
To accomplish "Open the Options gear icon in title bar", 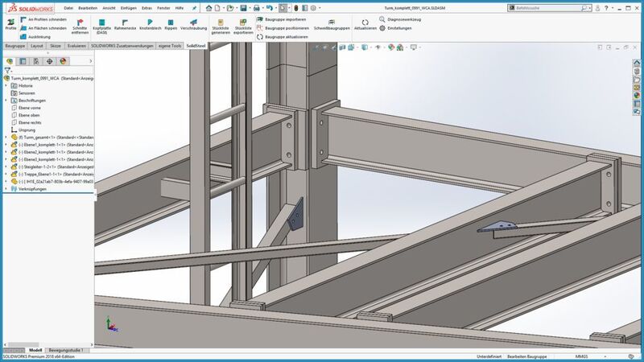I will 313,8.
